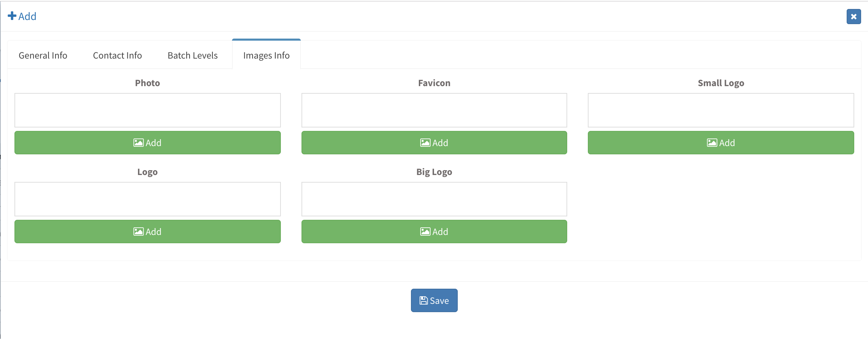
Task: Click the Big Logo preview box
Action: coord(434,199)
